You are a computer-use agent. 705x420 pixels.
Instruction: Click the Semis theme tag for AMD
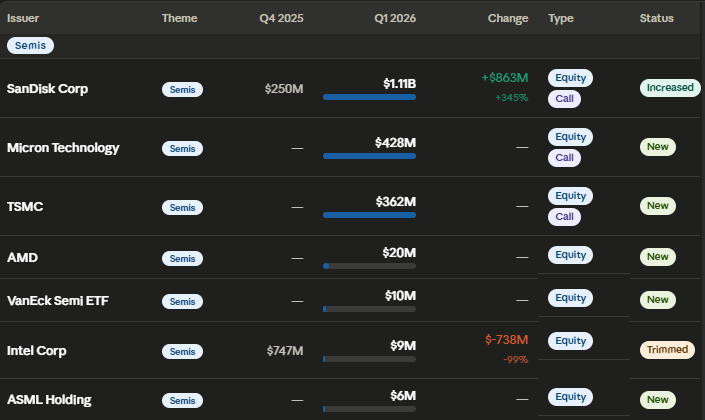pos(182,259)
